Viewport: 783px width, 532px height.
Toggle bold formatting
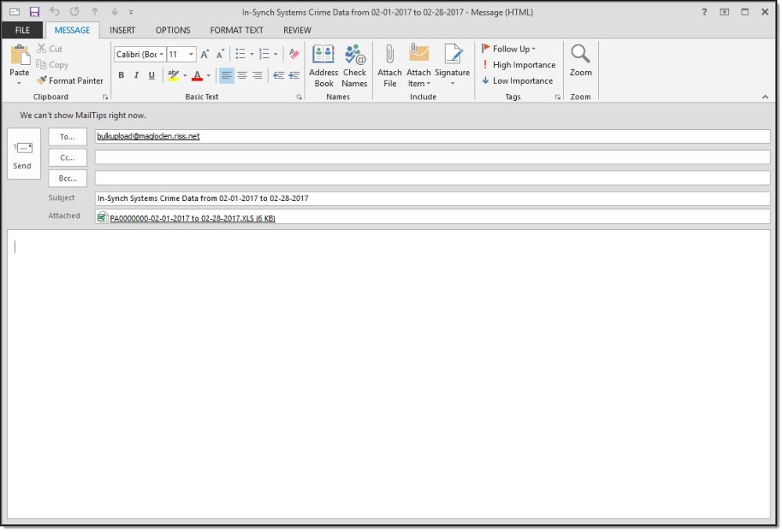(x=121, y=75)
